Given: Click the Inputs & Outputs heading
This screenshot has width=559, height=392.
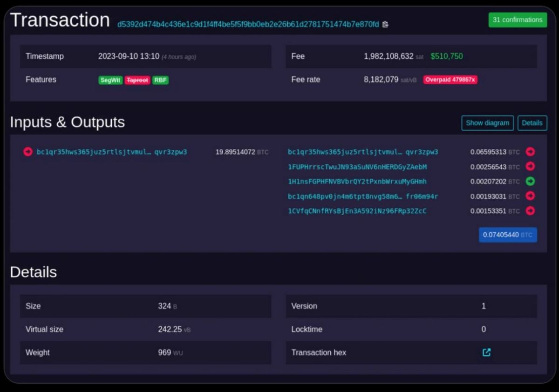Looking at the screenshot, I should [x=68, y=122].
